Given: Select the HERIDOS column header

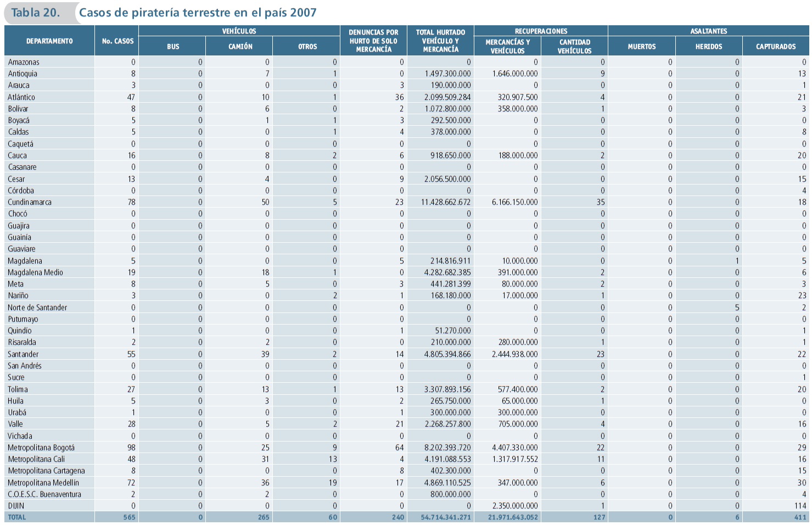Looking at the screenshot, I should tap(708, 47).
